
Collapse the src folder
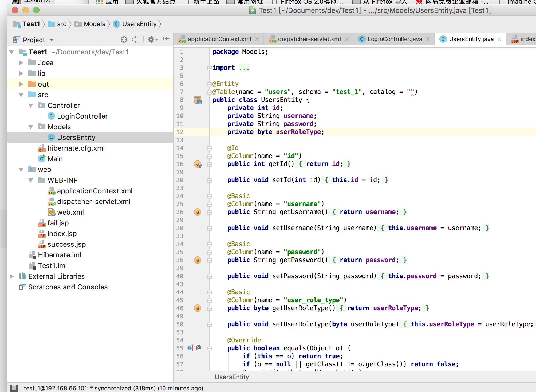point(21,95)
